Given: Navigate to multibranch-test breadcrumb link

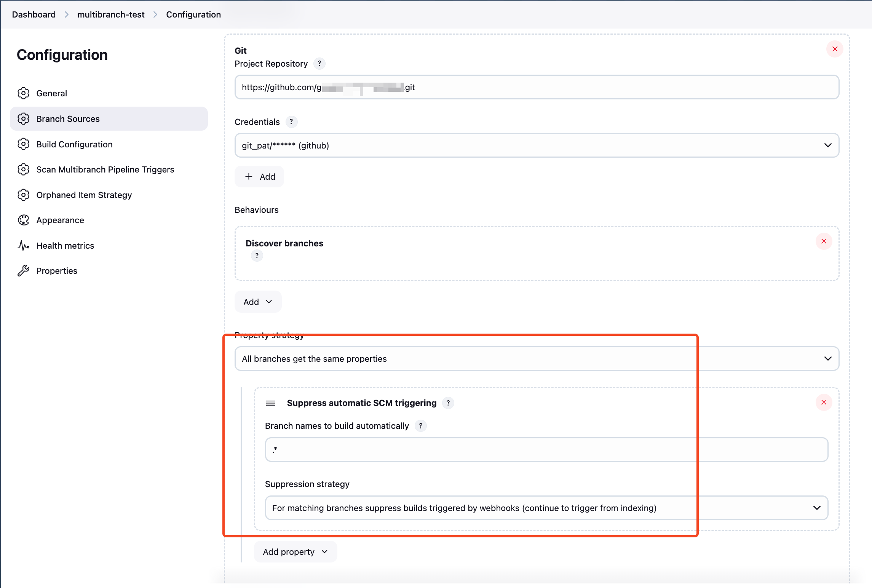Looking at the screenshot, I should click(x=110, y=14).
